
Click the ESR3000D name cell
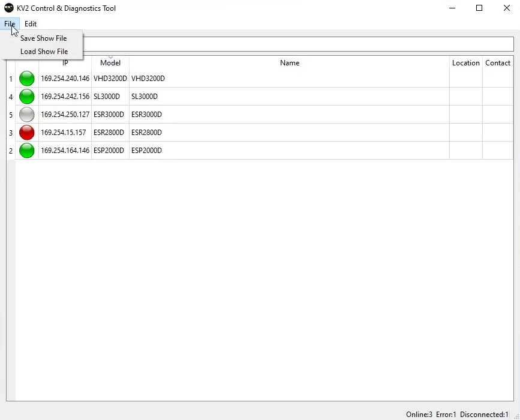[x=290, y=115]
